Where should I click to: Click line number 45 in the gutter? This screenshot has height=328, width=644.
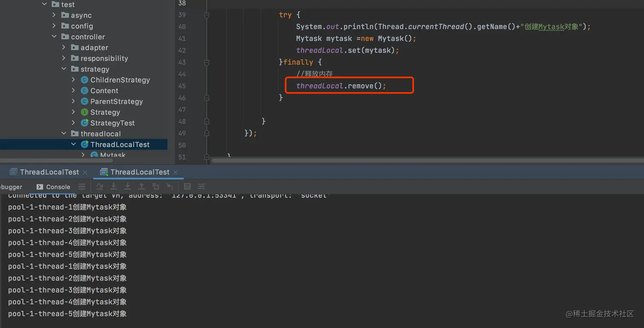tap(182, 86)
